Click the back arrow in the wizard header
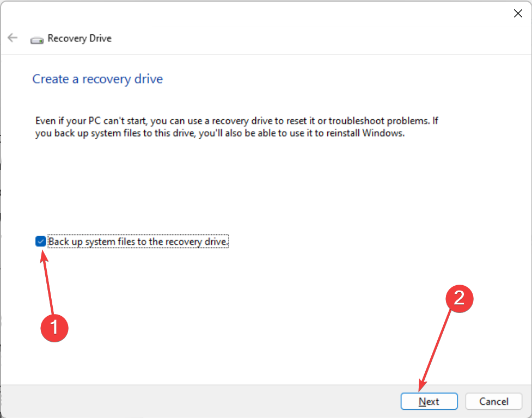 click(13, 38)
